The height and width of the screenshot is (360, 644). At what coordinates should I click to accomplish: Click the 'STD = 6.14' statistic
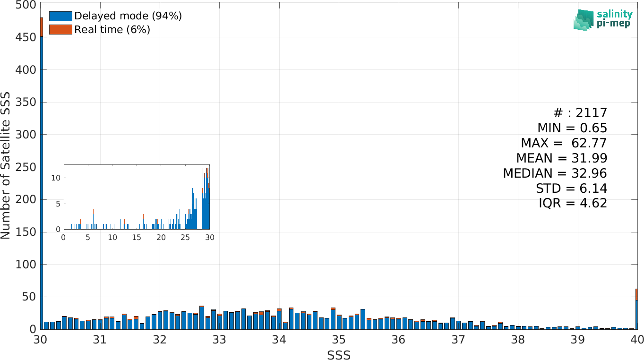pyautogui.click(x=572, y=188)
